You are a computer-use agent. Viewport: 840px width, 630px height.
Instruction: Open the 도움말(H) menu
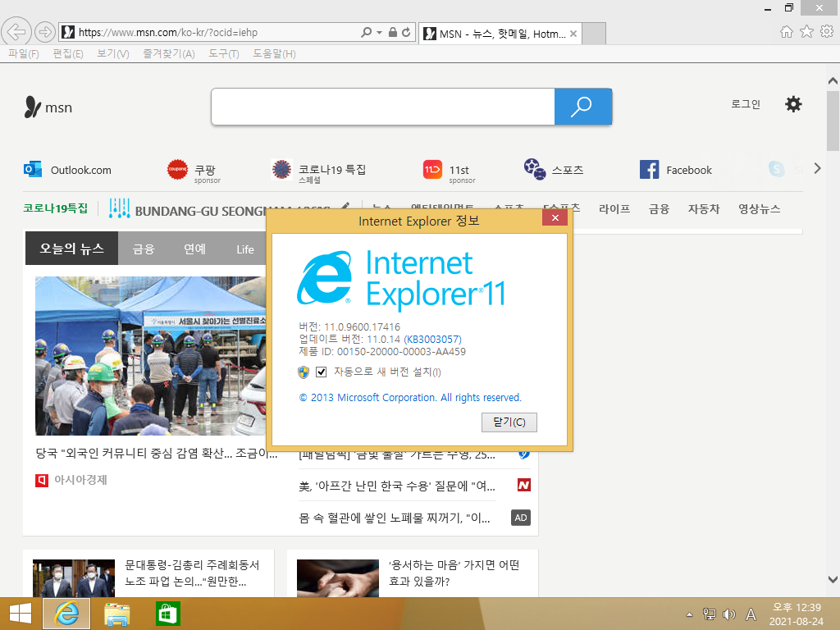tap(274, 53)
